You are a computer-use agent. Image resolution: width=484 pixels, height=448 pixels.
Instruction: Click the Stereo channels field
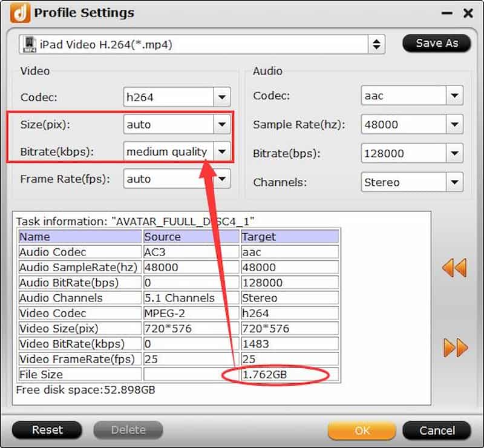pyautogui.click(x=404, y=182)
